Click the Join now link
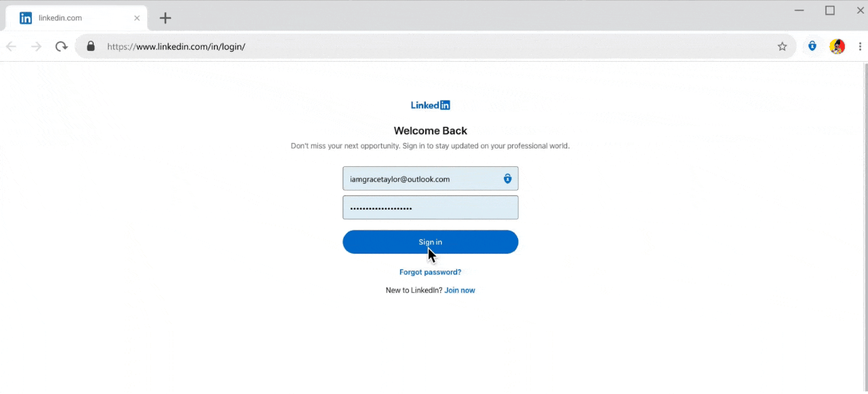 click(x=459, y=290)
